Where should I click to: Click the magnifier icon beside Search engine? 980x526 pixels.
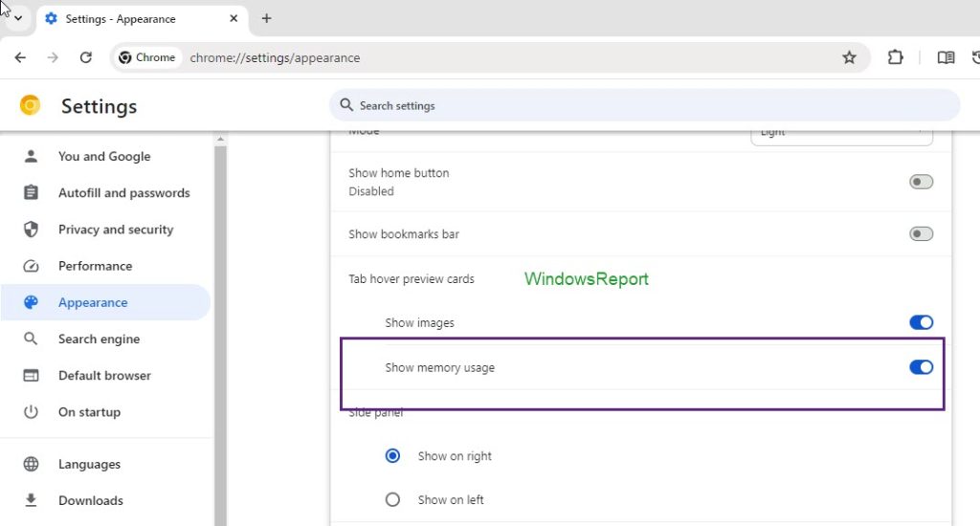[x=31, y=339]
